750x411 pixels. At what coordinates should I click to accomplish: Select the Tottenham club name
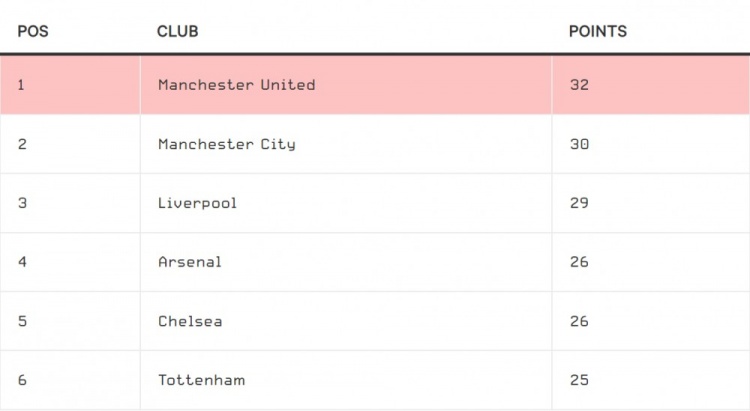click(x=201, y=380)
